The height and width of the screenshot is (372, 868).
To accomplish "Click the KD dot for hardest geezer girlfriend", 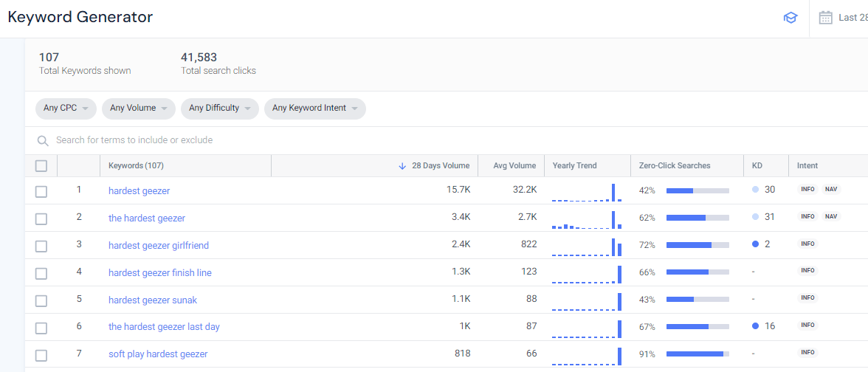I will (x=756, y=244).
